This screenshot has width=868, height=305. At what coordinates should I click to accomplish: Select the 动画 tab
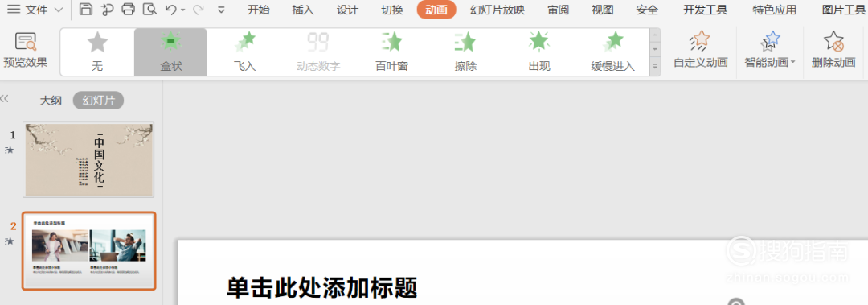436,10
